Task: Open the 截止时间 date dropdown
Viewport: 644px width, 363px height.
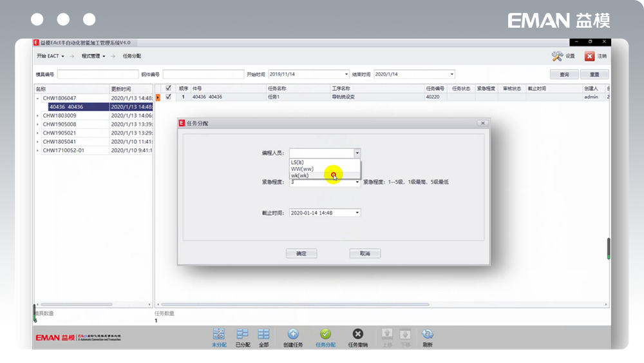Action: tap(357, 213)
